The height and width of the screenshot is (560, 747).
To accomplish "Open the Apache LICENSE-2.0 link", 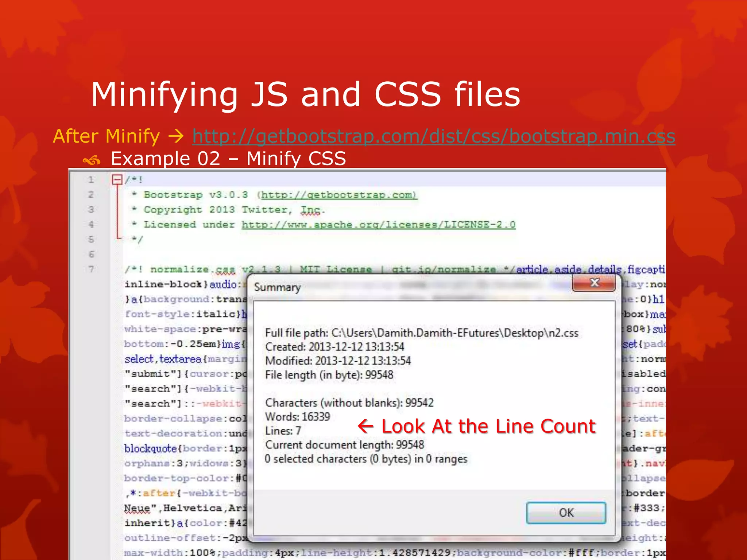I will point(378,225).
